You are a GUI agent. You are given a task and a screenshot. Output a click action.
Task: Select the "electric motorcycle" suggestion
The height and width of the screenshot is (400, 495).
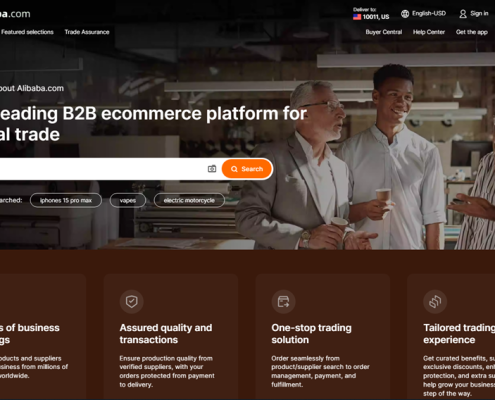point(189,200)
